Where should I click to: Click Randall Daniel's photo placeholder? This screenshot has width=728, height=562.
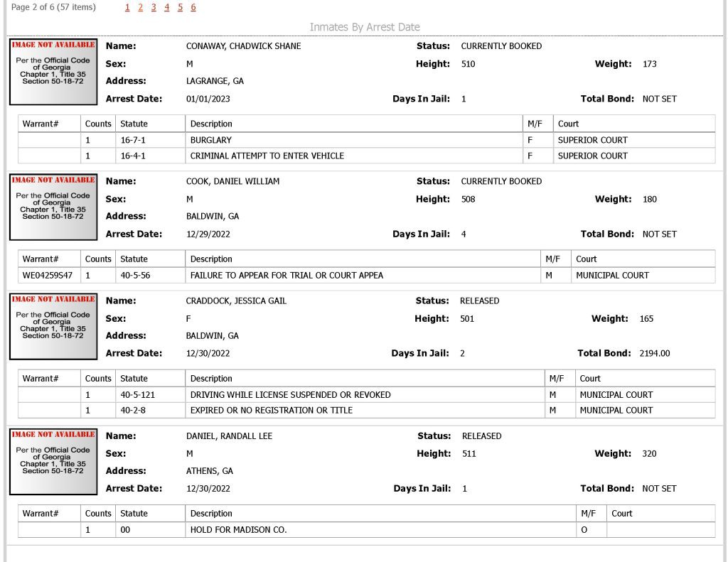[53, 462]
